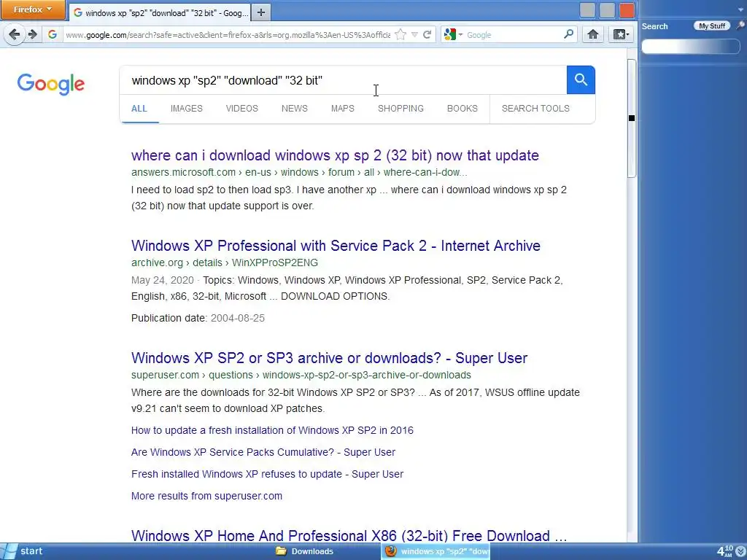Open SEARCH TOOLS options
The width and height of the screenshot is (747, 560).
535,109
